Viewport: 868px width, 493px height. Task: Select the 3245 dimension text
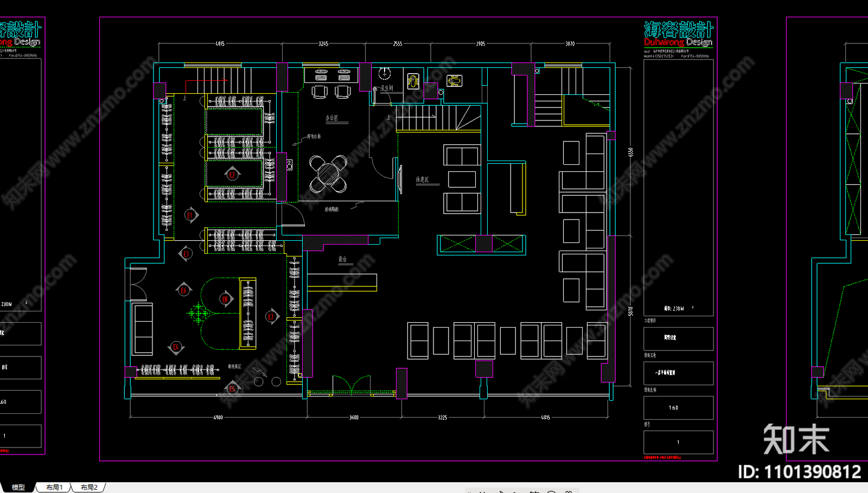point(323,43)
